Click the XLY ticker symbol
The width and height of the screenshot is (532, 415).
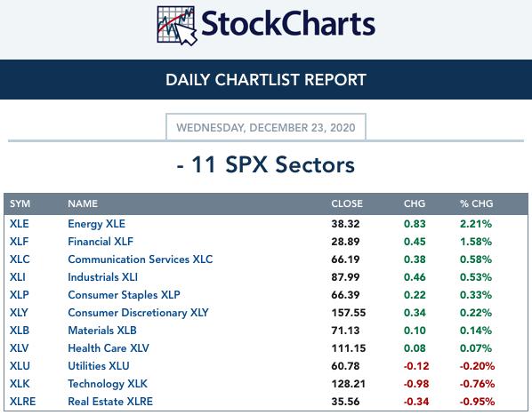[19, 313]
